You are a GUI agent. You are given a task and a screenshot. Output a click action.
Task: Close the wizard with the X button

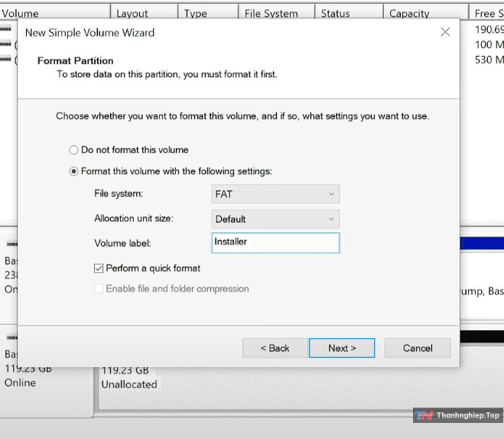click(x=445, y=32)
